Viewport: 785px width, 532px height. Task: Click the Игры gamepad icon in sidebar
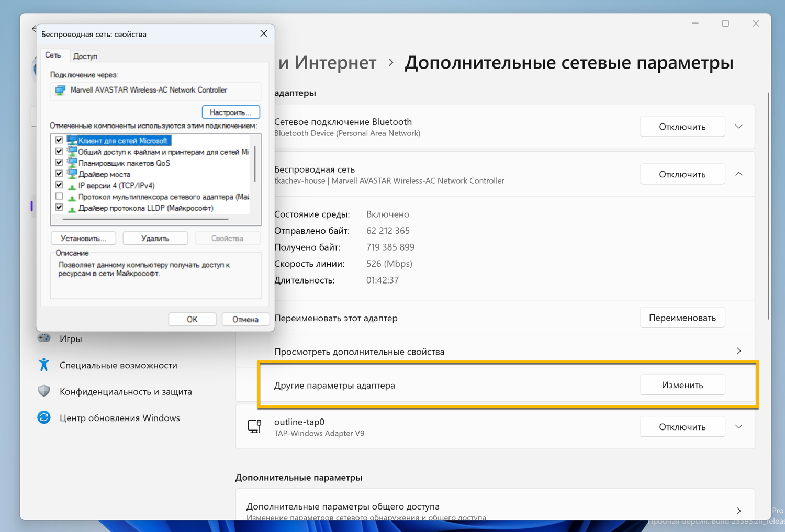pos(44,338)
